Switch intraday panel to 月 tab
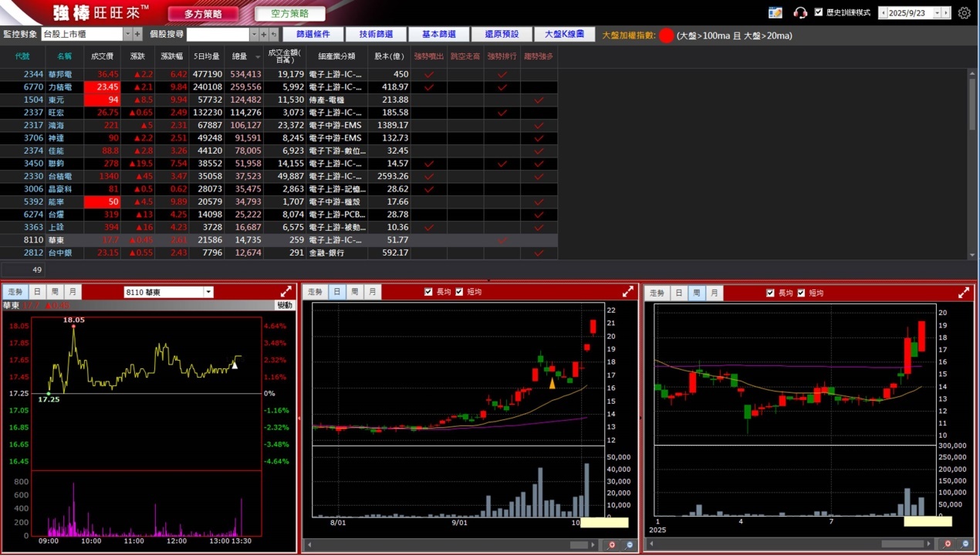The image size is (980, 556). pyautogui.click(x=72, y=292)
